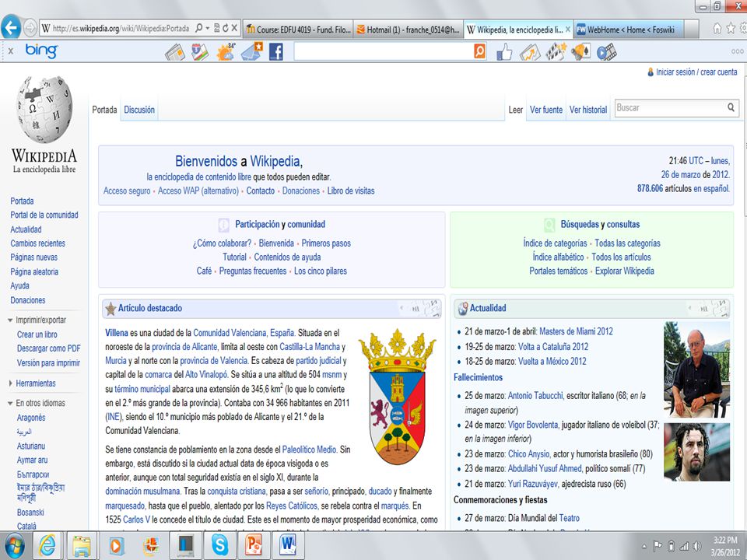
Task: Open the Índice de categorías link
Action: tap(555, 243)
